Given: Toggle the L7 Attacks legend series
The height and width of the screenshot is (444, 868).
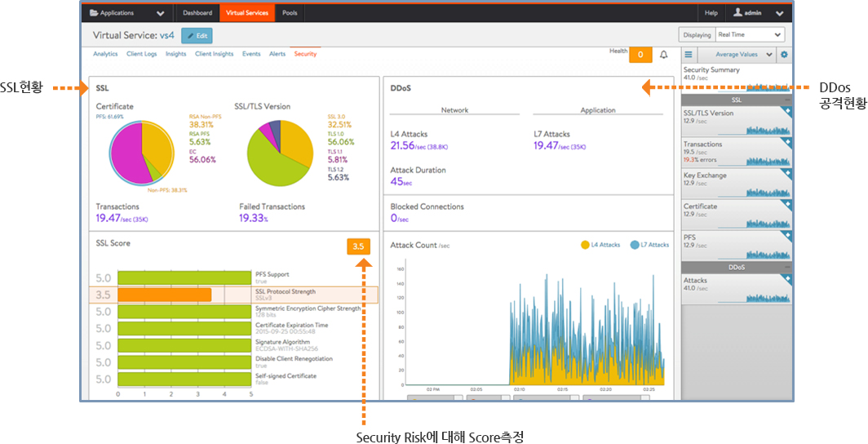Looking at the screenshot, I should 650,245.
